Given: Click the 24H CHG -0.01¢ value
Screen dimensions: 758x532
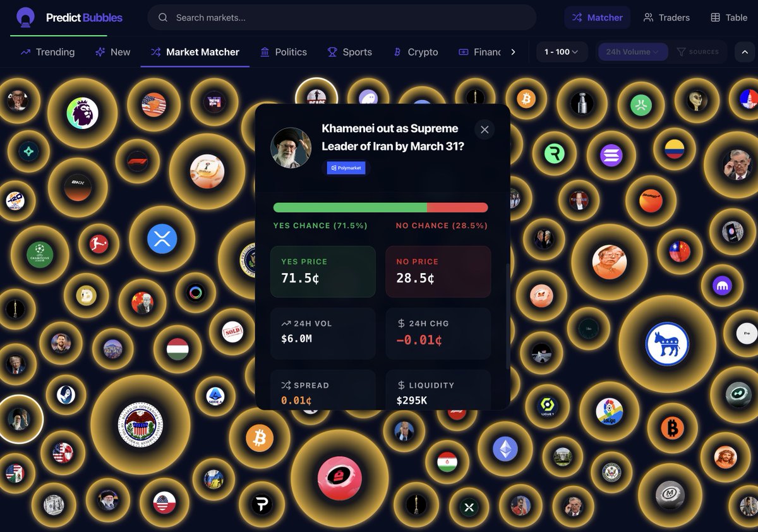Looking at the screenshot, I should tap(419, 340).
